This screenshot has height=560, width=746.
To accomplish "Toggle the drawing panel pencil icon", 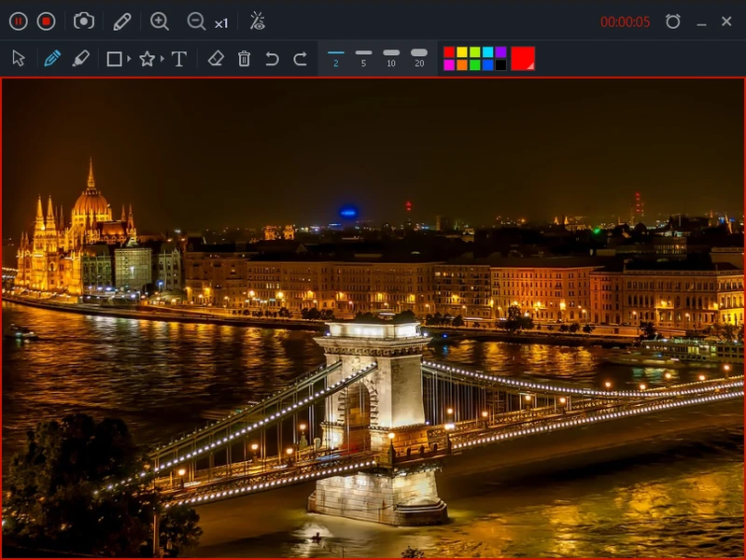I will point(122,21).
